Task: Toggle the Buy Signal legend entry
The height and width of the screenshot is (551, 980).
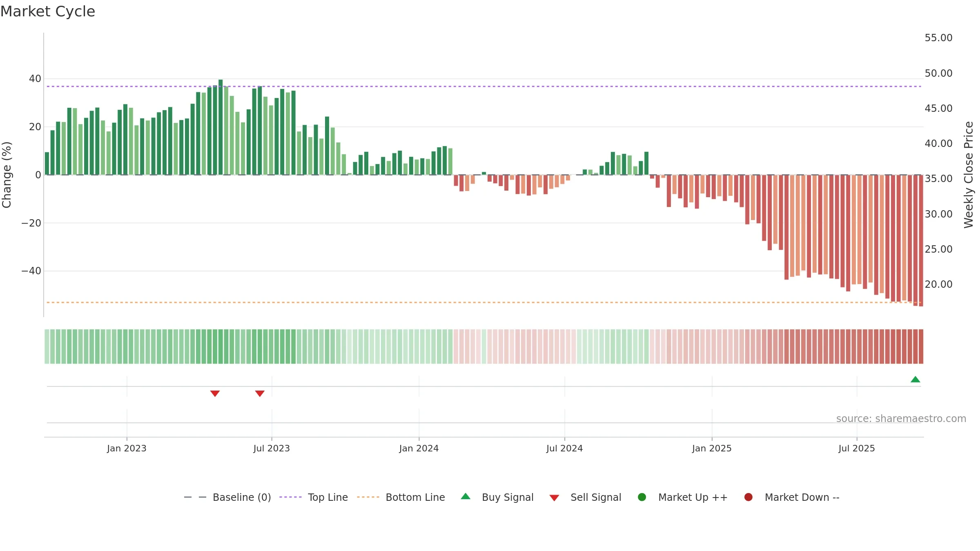Action: click(x=497, y=497)
